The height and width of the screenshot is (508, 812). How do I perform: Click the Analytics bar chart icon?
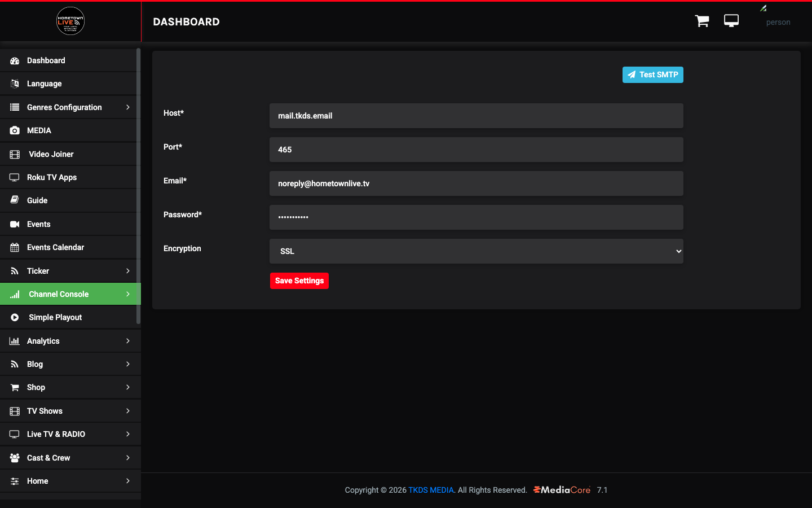tap(15, 341)
